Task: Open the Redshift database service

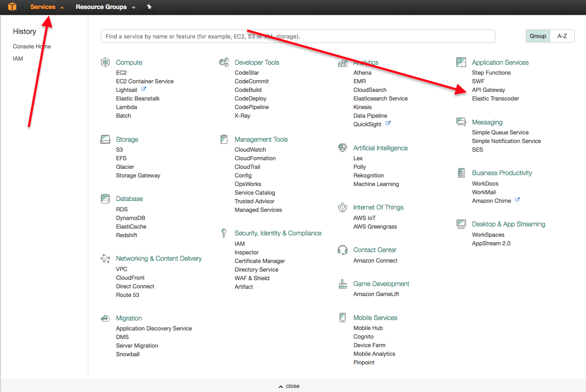Action: tap(127, 235)
